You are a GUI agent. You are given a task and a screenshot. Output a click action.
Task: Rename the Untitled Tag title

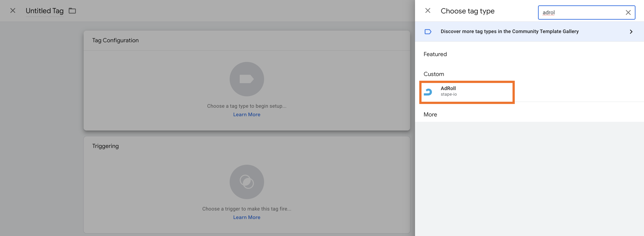[x=44, y=11]
